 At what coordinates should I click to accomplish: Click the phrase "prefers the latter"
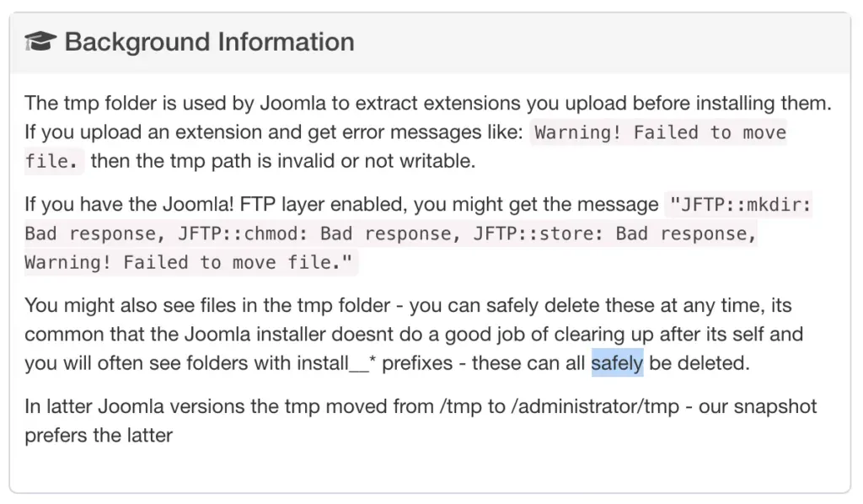pos(99,436)
